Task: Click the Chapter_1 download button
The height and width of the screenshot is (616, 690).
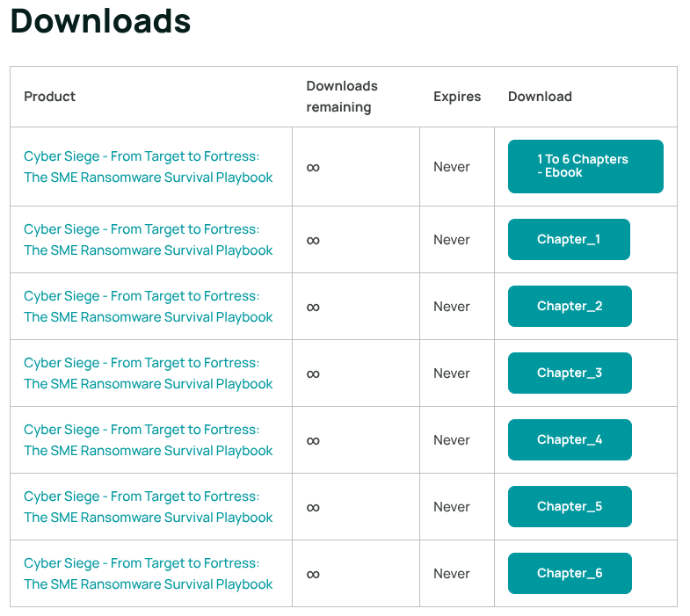Action: [569, 239]
